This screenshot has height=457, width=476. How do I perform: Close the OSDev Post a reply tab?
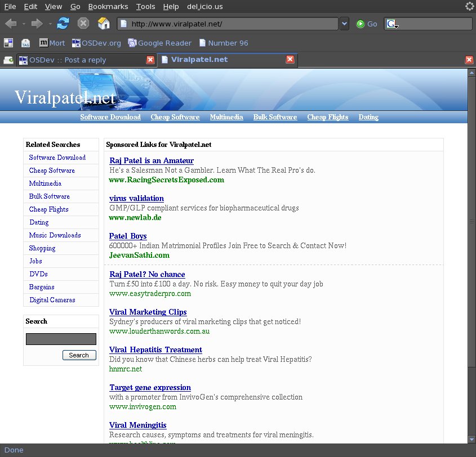150,60
